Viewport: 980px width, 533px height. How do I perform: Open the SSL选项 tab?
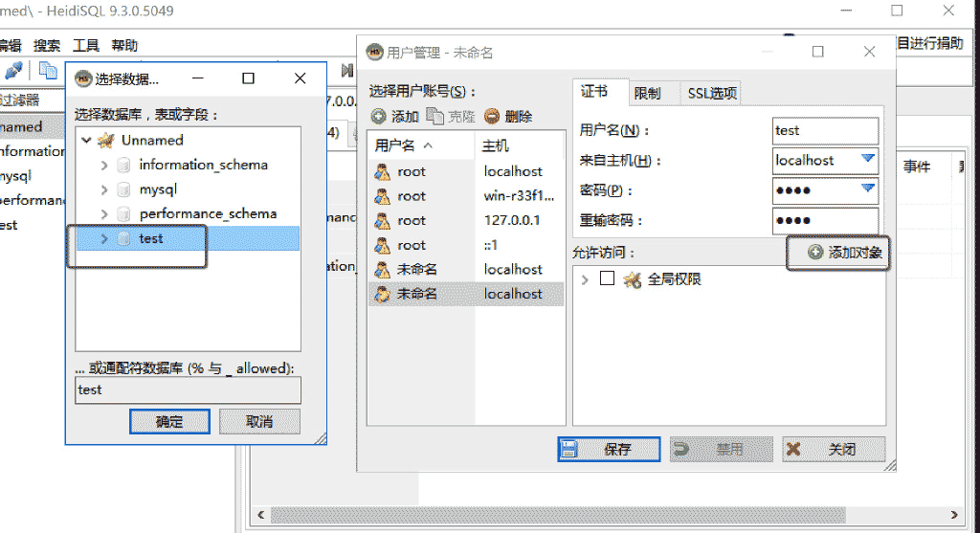pos(712,93)
